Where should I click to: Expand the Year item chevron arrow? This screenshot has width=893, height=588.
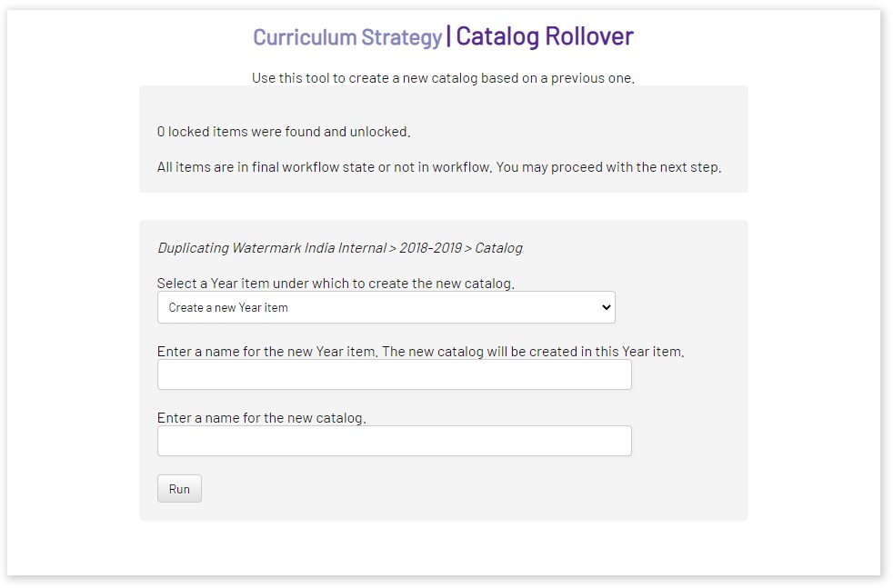607,307
